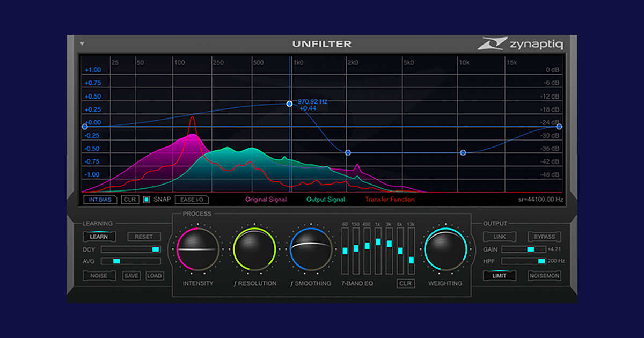Click the +1.00 bias scale label
This screenshot has width=644, height=338.
pos(92,70)
